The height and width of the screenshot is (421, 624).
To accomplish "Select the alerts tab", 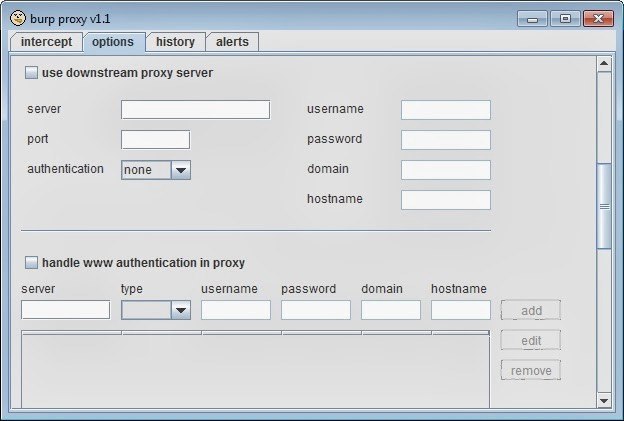I will tap(232, 42).
